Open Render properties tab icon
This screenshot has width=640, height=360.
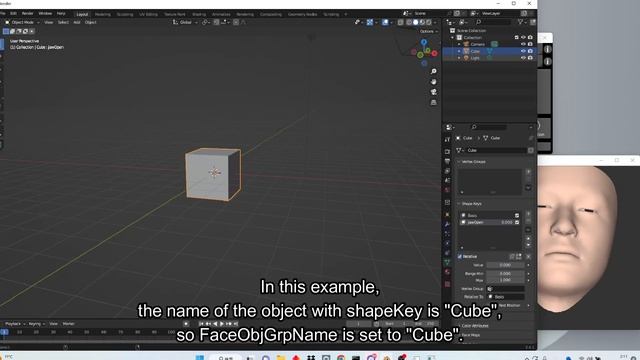447,151
